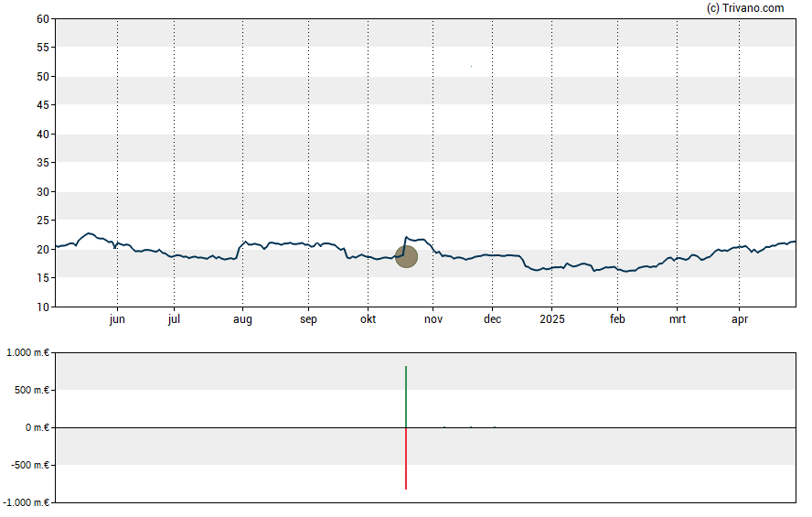Click the (c) Trivano.com label

(x=745, y=7)
